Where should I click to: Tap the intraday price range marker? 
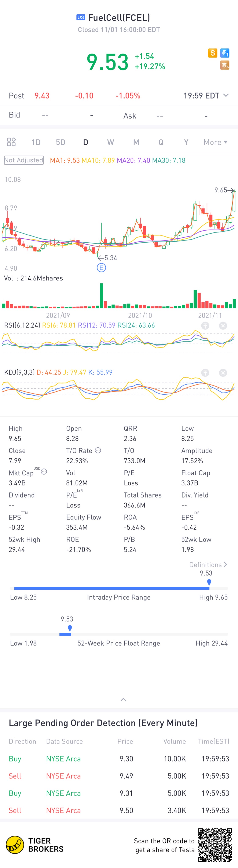(x=209, y=582)
